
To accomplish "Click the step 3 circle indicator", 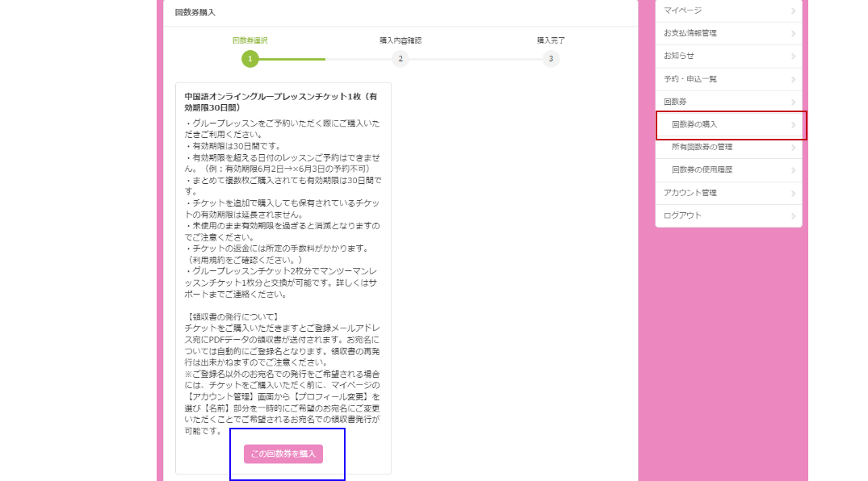I will pos(551,59).
